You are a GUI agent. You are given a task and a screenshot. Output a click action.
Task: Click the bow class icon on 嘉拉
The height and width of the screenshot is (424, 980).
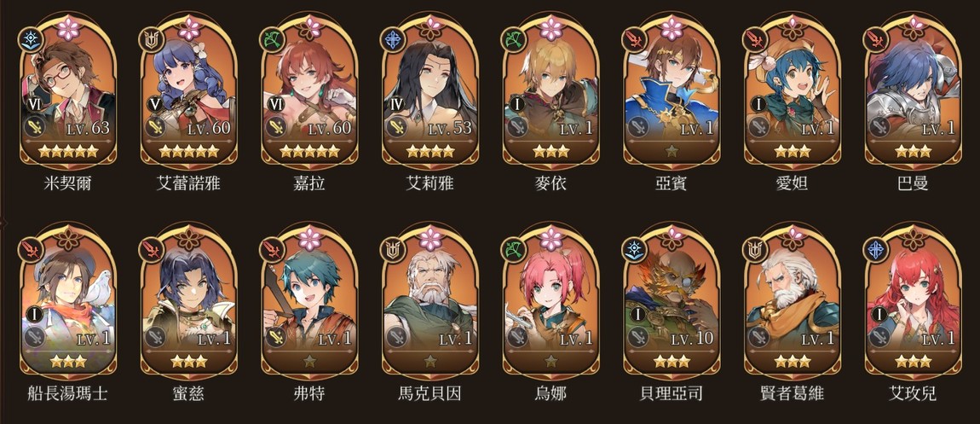271,39
